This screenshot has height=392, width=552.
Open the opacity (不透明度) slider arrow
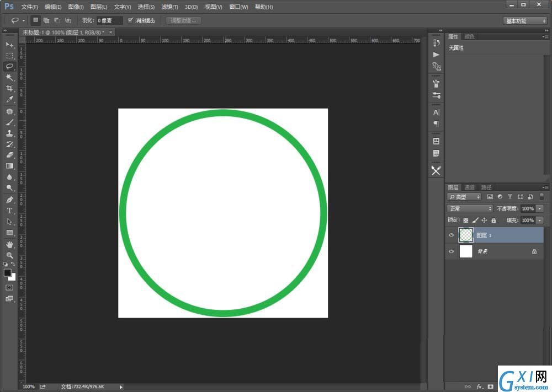point(540,208)
